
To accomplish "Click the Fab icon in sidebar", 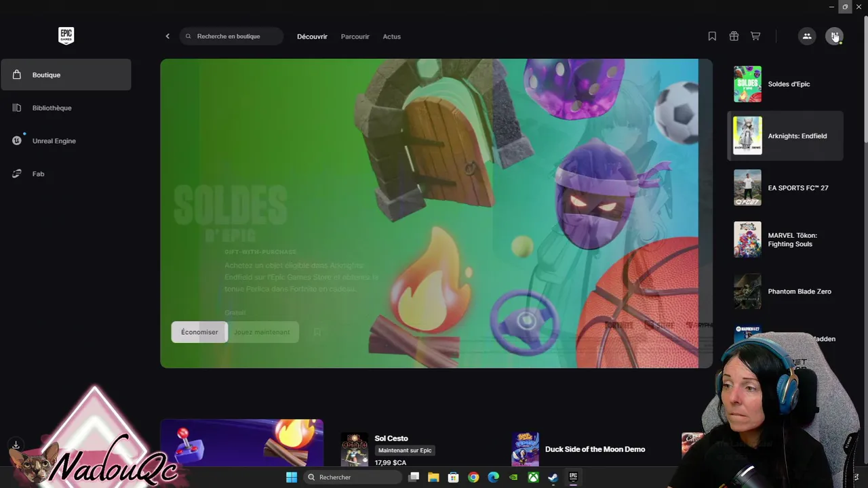I will pos(17,174).
